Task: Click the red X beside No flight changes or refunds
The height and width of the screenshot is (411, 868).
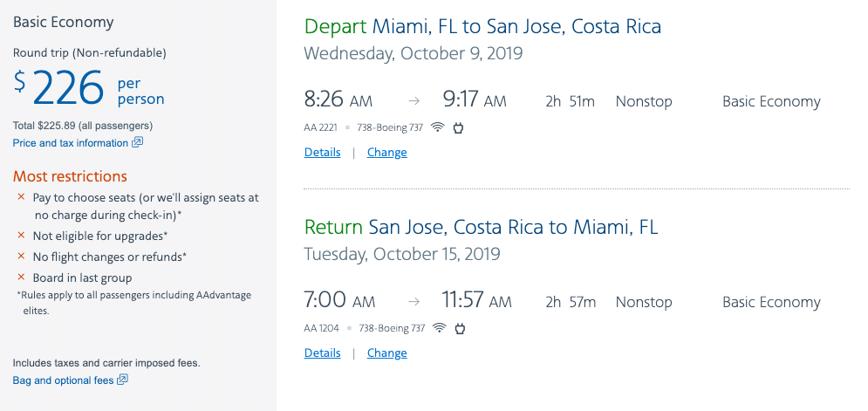Action: (21, 257)
